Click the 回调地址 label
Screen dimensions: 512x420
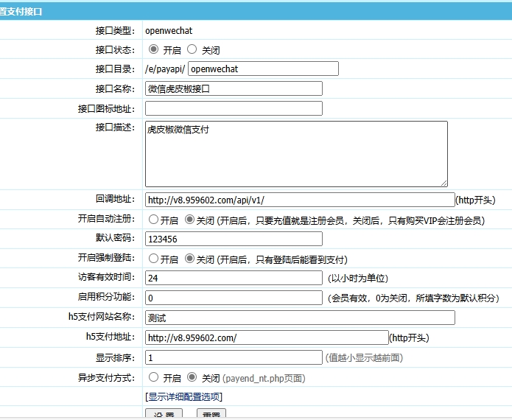coord(115,199)
